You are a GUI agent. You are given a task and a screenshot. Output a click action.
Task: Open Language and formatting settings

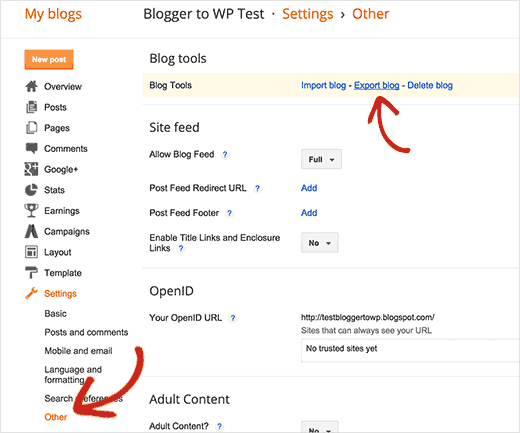click(x=73, y=375)
